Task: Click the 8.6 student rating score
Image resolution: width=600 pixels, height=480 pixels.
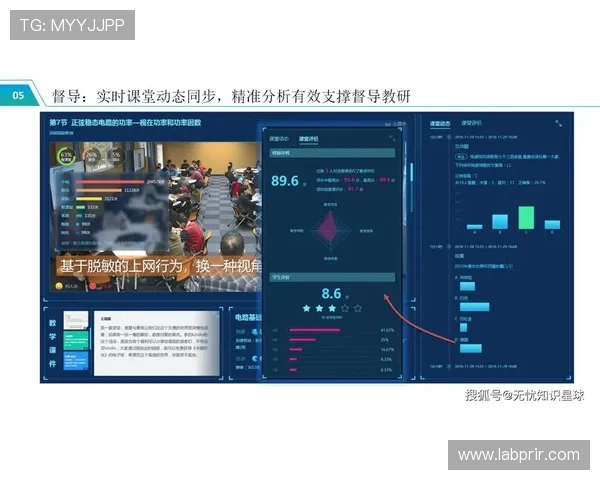Action: coord(331,294)
